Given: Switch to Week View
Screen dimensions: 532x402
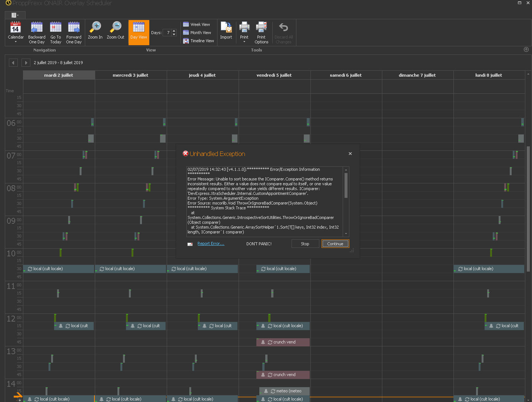Looking at the screenshot, I should point(197,24).
